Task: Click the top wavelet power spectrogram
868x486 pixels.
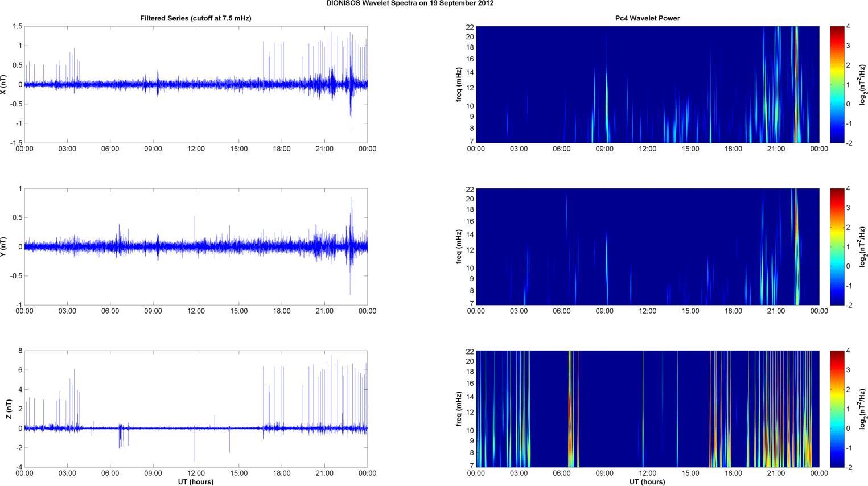Action: 647,85
